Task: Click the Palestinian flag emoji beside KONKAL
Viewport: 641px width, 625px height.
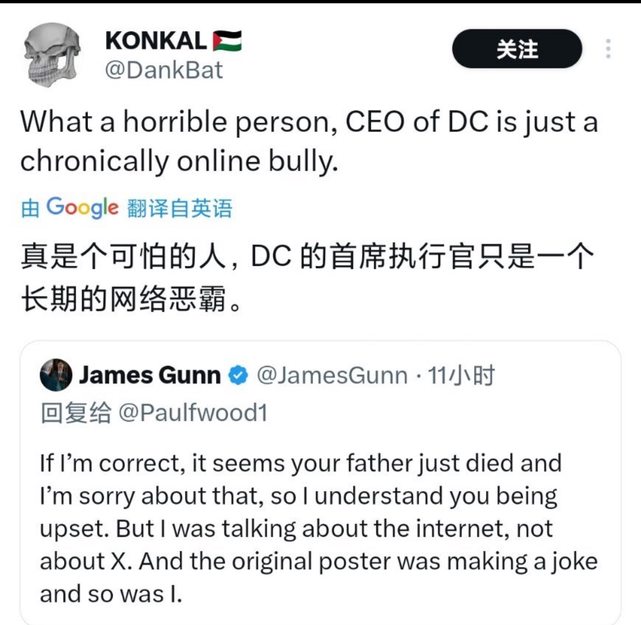Action: 226,41
